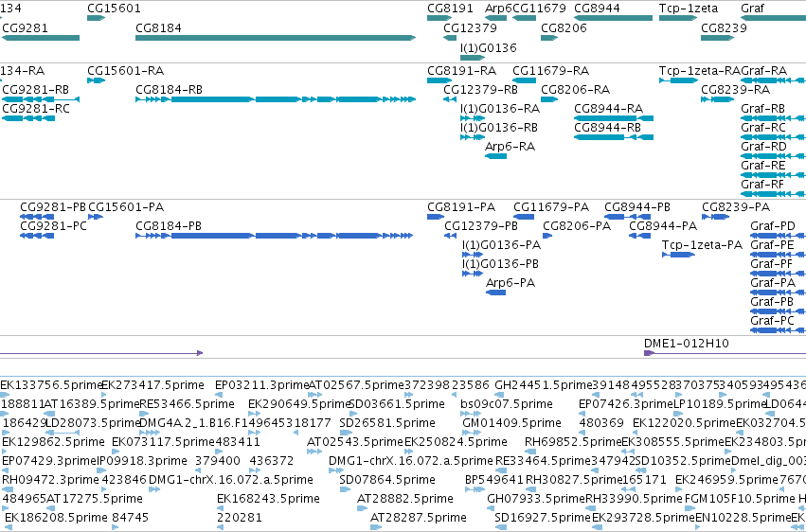Viewport: 806px width, 532px height.
Task: Select the CG15601-RA transcript label
Action: pyautogui.click(x=125, y=71)
